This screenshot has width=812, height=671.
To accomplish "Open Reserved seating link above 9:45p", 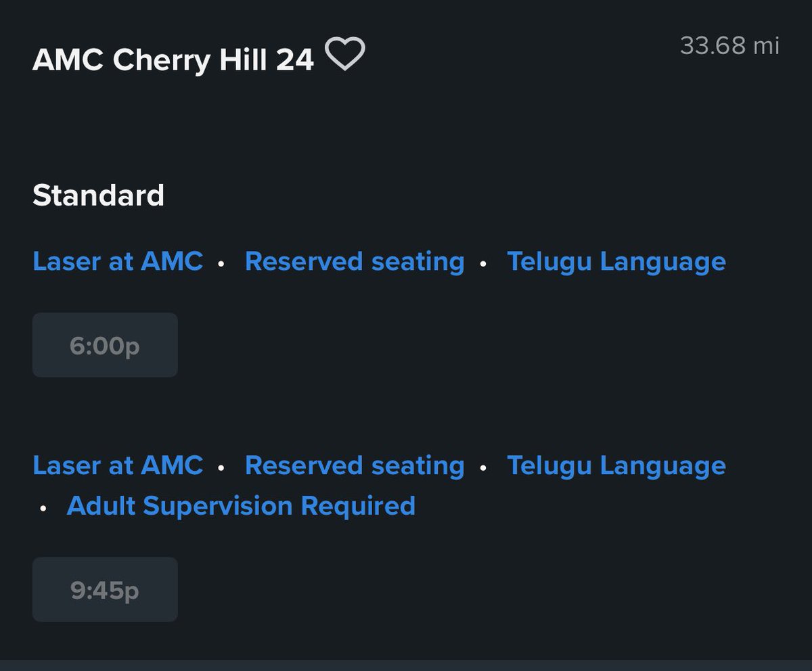I will [x=355, y=465].
